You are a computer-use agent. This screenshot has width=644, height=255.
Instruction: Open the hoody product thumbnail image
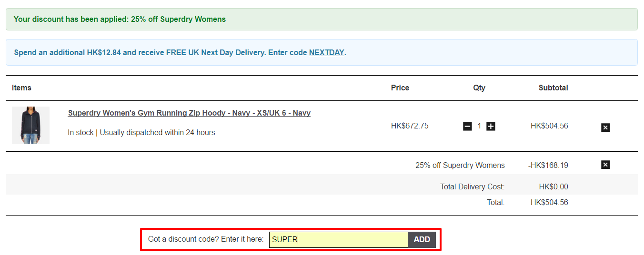(30, 125)
